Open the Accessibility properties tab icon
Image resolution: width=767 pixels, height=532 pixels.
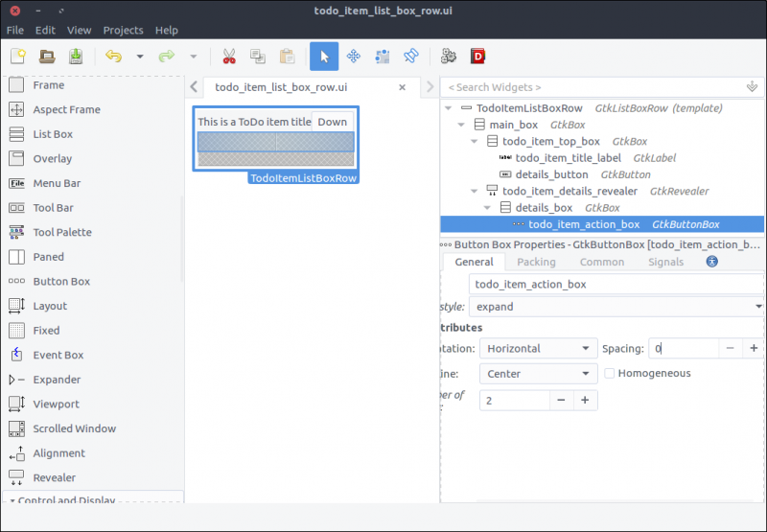tap(712, 262)
